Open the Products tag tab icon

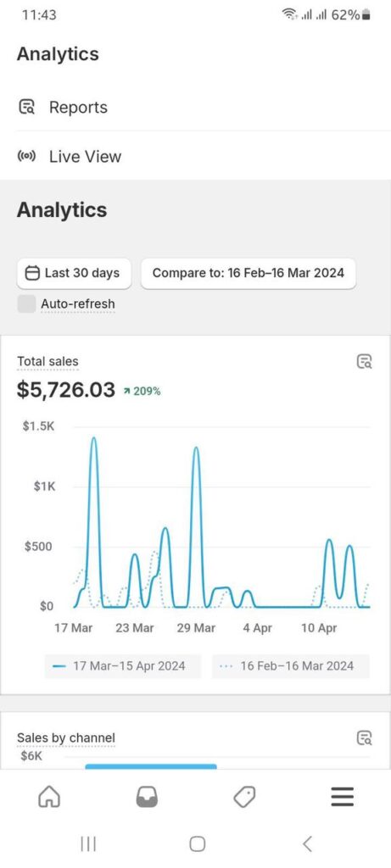pos(244,797)
